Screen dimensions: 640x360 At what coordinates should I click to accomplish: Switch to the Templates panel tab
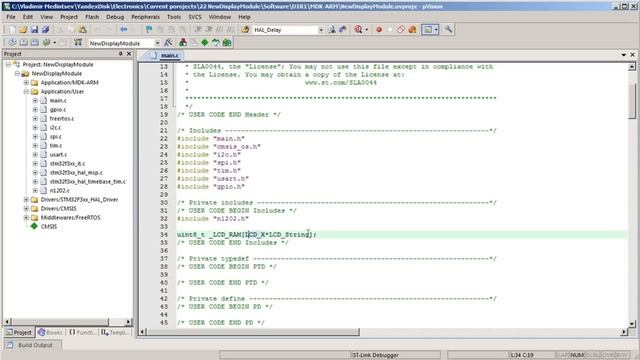(x=114, y=333)
